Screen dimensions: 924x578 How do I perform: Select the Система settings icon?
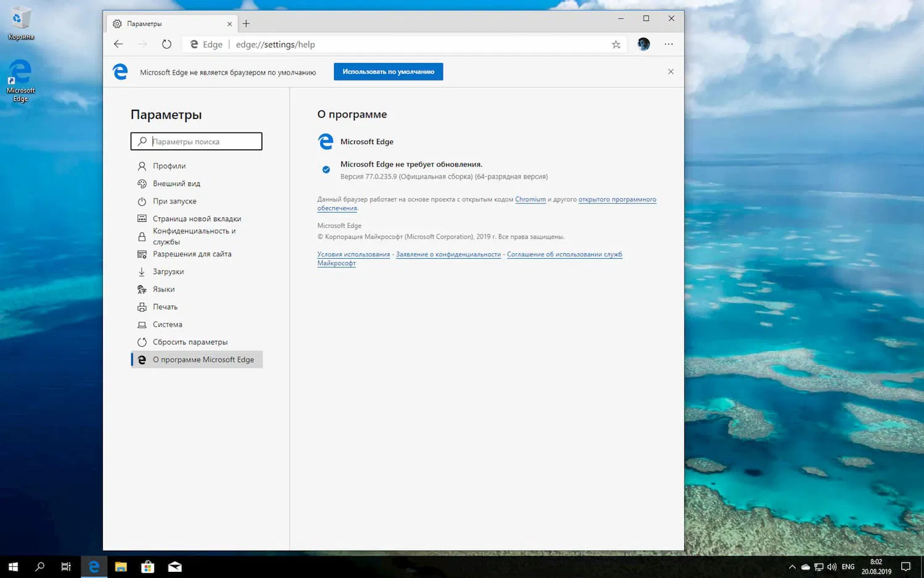point(141,324)
